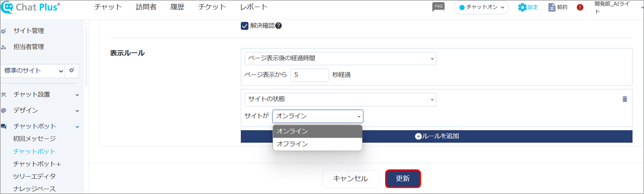Open the FAQ speech bubble icon

[x=438, y=7]
